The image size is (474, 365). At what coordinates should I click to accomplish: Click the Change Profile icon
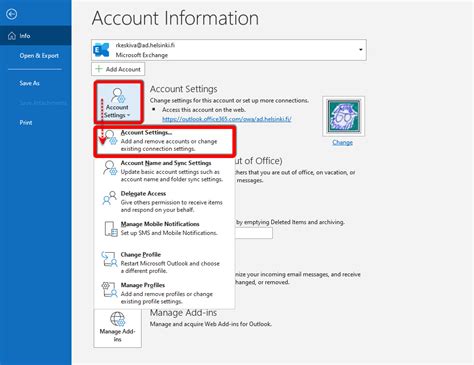click(x=110, y=259)
